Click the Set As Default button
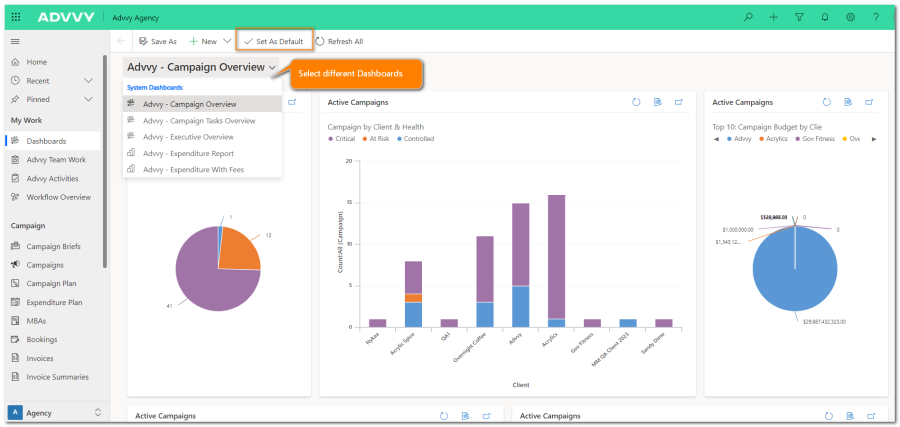This screenshot has height=427, width=900. tap(273, 42)
